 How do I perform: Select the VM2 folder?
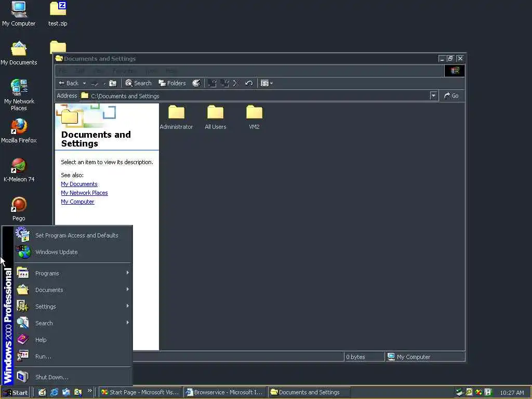coord(254,117)
